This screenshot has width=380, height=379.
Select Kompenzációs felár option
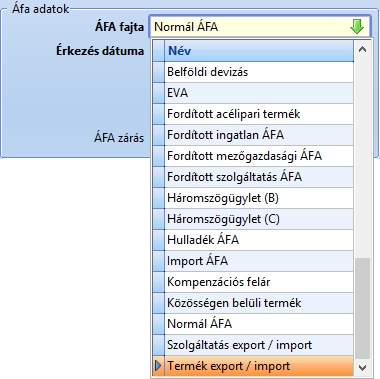pyautogui.click(x=259, y=282)
